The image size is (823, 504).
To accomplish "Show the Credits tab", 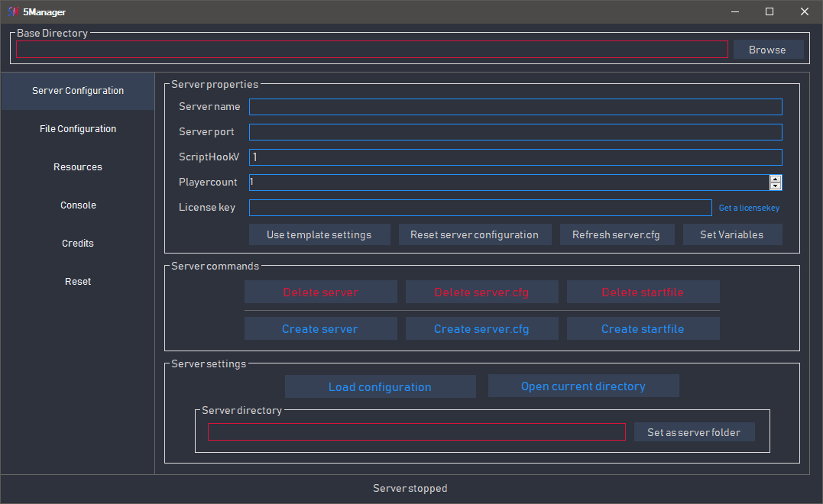I will point(78,244).
